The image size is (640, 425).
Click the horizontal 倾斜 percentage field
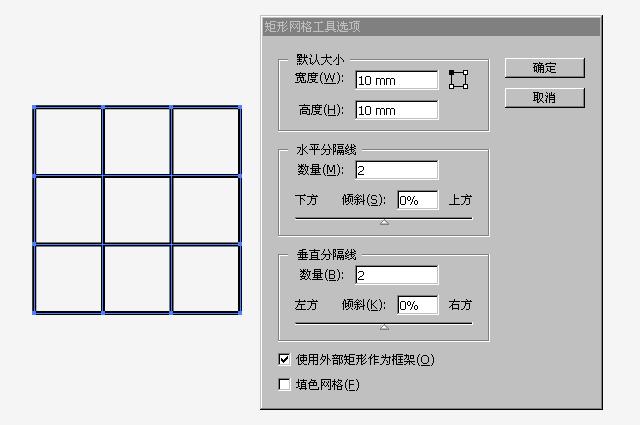417,200
